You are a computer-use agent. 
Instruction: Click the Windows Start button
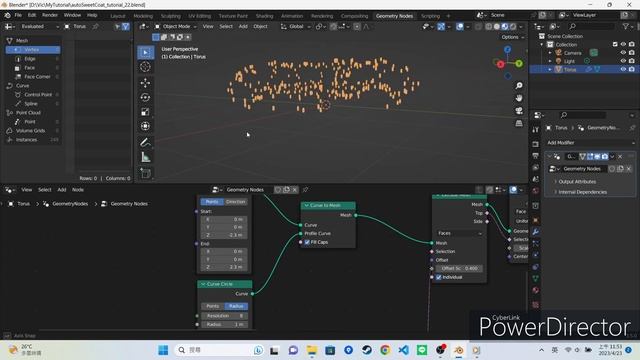coord(163,350)
